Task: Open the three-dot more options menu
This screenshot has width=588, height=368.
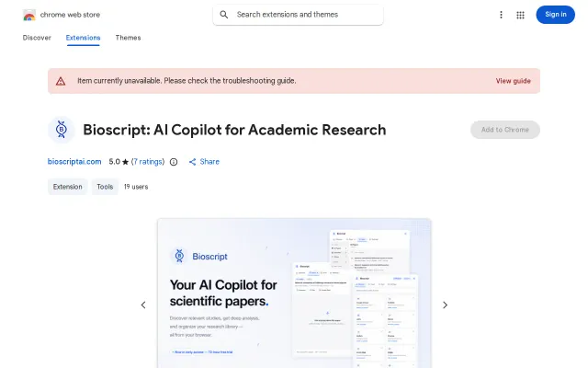Action: (501, 15)
